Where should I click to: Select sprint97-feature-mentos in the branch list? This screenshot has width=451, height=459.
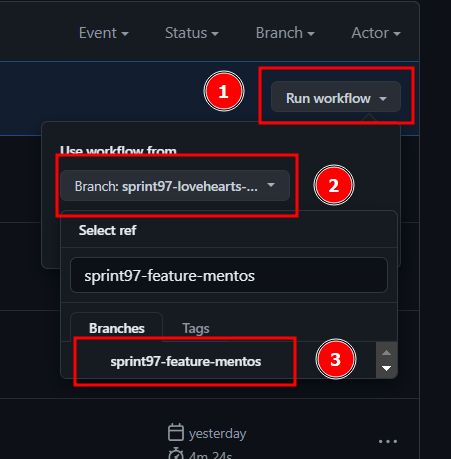tap(186, 361)
